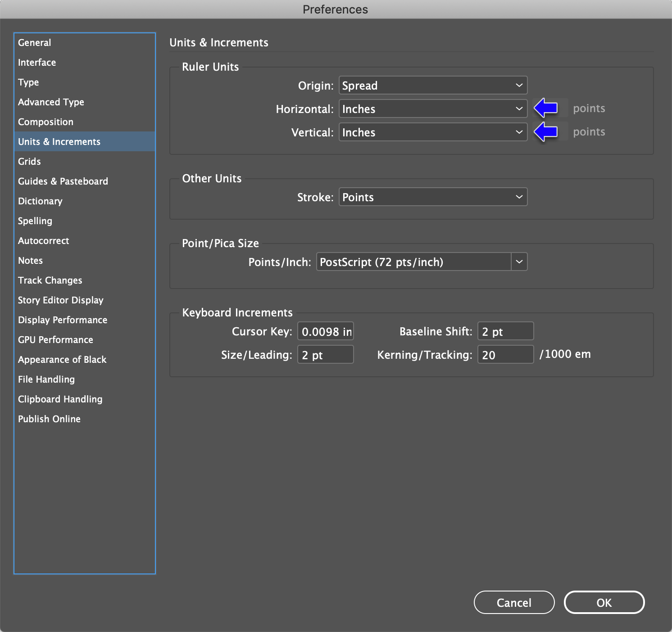Select Appearance of Black category
This screenshot has height=632, width=672.
point(85,360)
